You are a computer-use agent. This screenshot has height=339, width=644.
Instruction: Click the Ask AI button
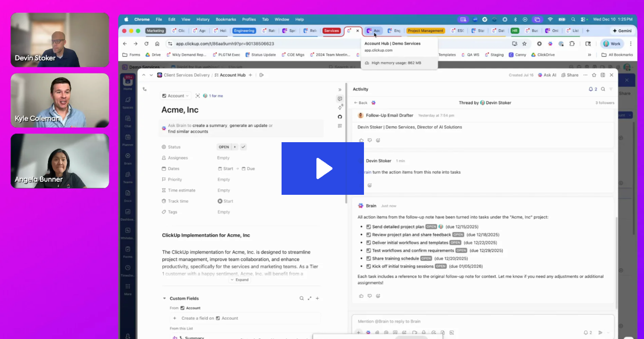click(547, 75)
